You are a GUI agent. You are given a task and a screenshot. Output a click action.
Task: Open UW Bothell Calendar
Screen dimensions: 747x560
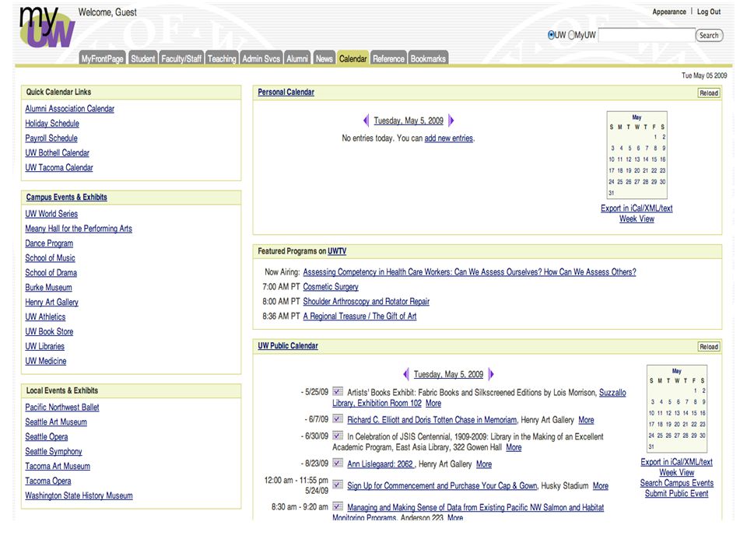[x=57, y=153]
